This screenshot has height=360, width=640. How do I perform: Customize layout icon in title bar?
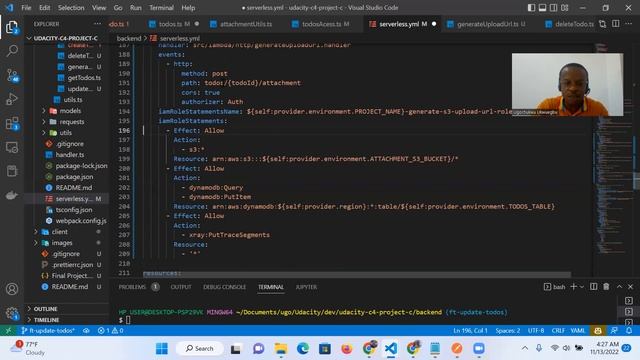(565, 8)
